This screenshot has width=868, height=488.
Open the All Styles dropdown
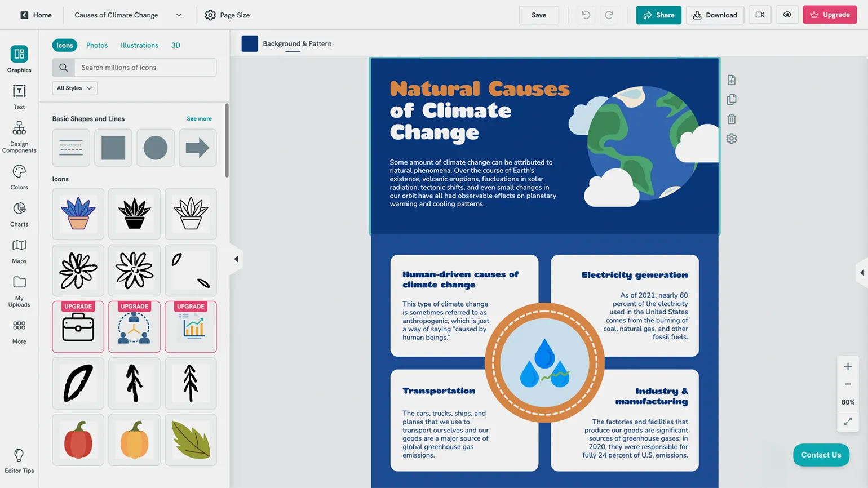pos(74,88)
